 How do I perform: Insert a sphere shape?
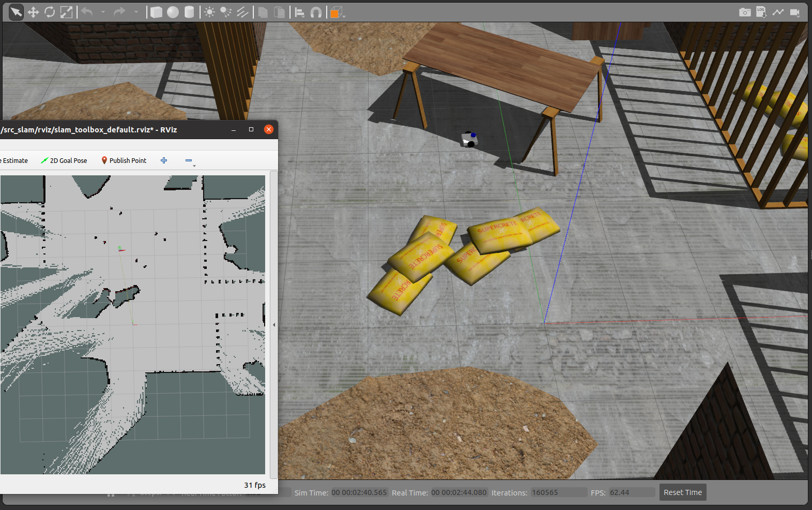173,12
